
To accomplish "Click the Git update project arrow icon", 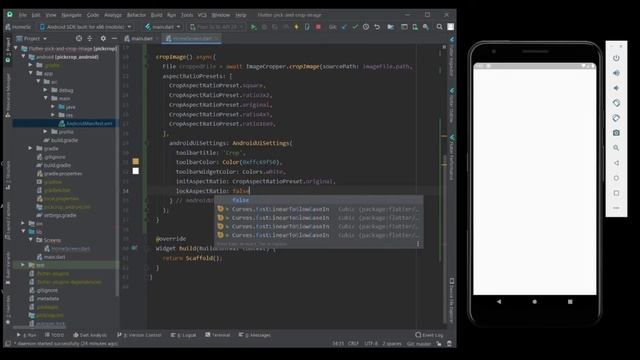I will pos(344,27).
